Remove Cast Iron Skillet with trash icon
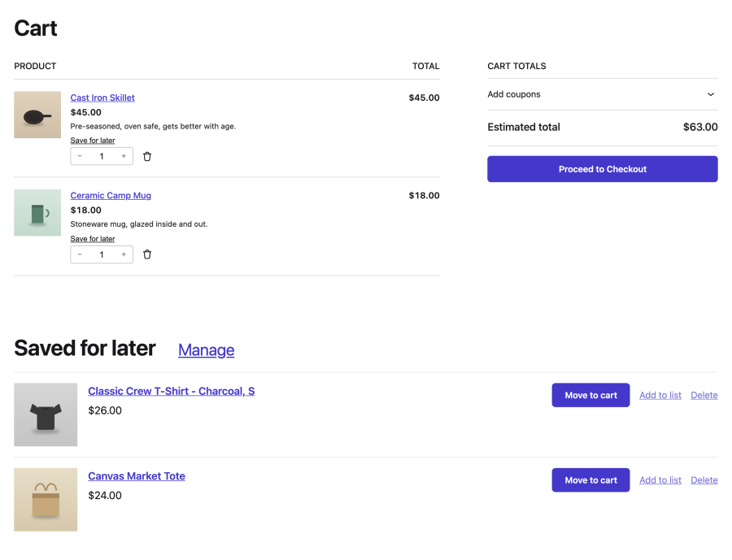 [x=147, y=156]
